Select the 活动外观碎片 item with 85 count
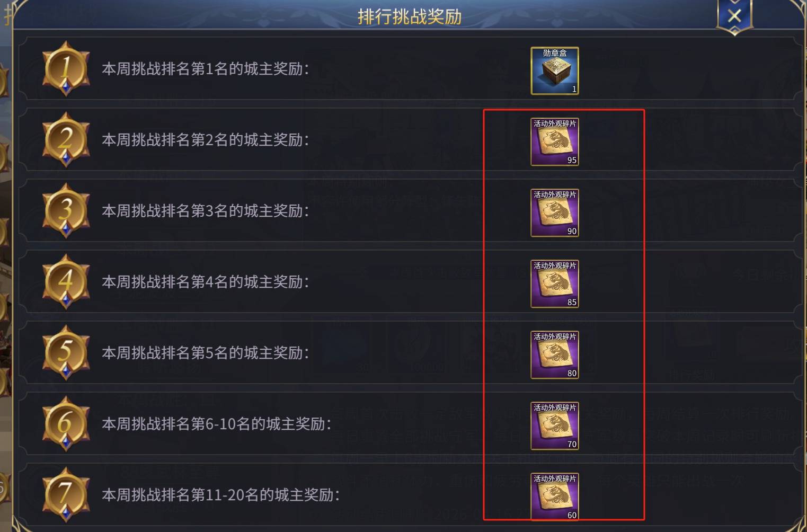The height and width of the screenshot is (532, 807). (555, 284)
